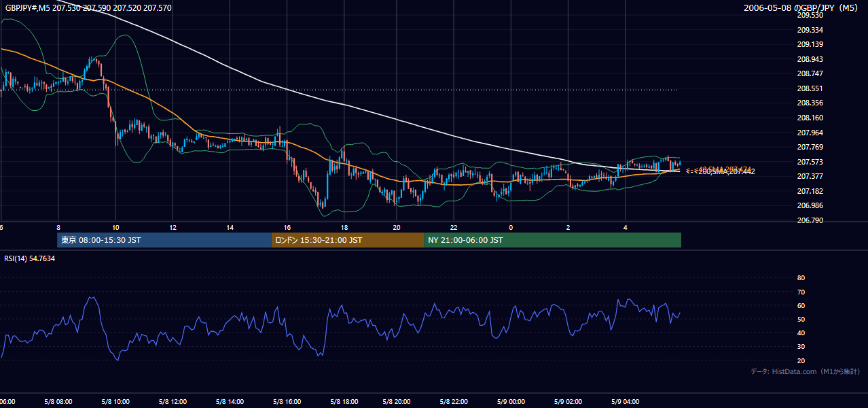Click price axis label 208.356
The image size is (868, 408).
[810, 103]
